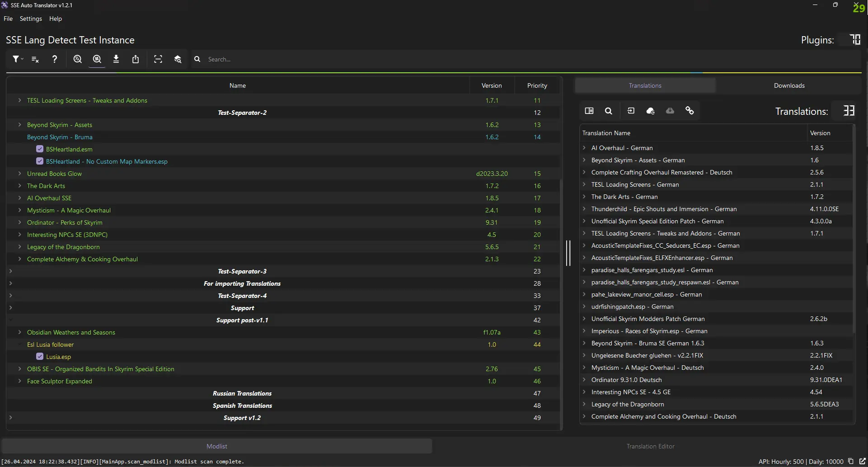Switch to the Downloads tab
This screenshot has height=467, width=868.
click(789, 85)
